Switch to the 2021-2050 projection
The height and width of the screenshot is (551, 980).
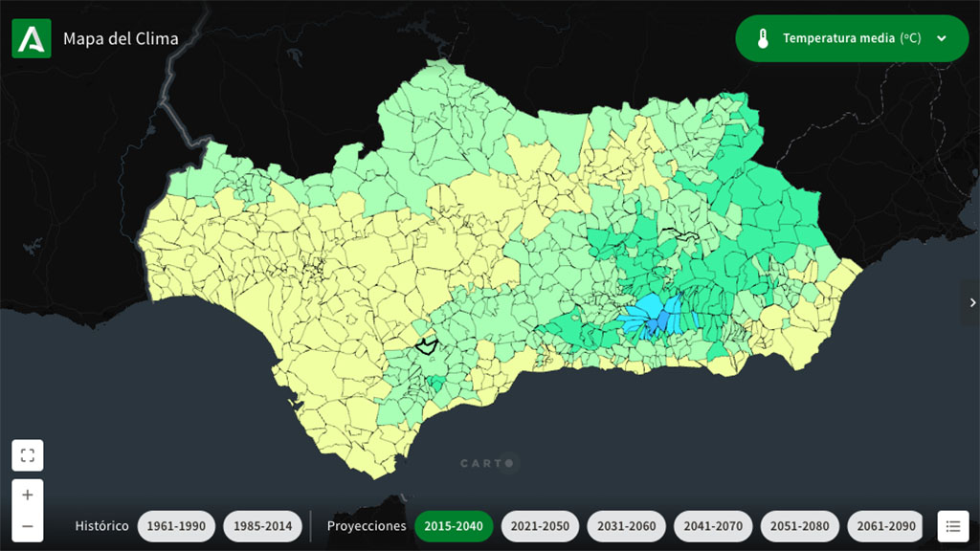[540, 526]
